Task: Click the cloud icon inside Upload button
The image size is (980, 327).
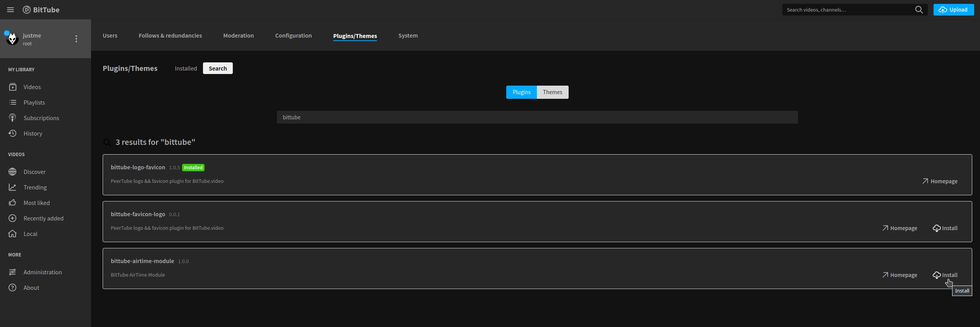Action: [x=943, y=10]
